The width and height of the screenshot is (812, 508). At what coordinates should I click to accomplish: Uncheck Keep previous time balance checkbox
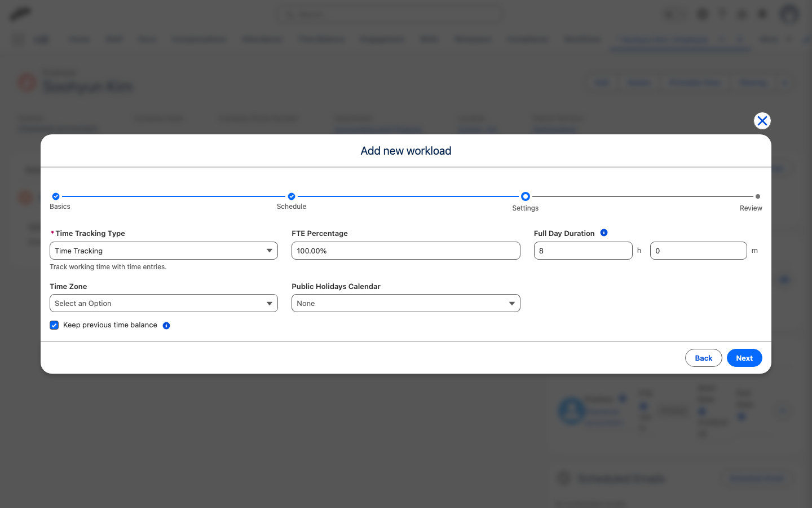[x=54, y=325]
